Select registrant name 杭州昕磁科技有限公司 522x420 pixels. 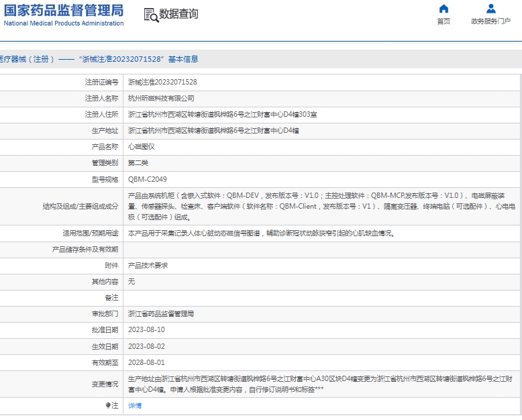pyautogui.click(x=161, y=99)
